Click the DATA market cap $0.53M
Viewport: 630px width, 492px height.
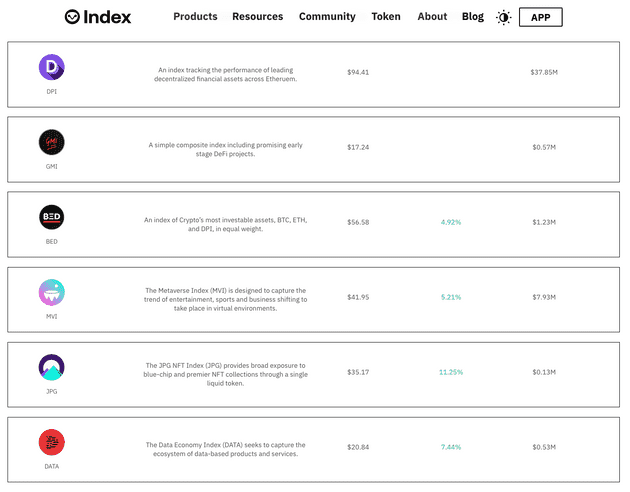[x=544, y=447]
